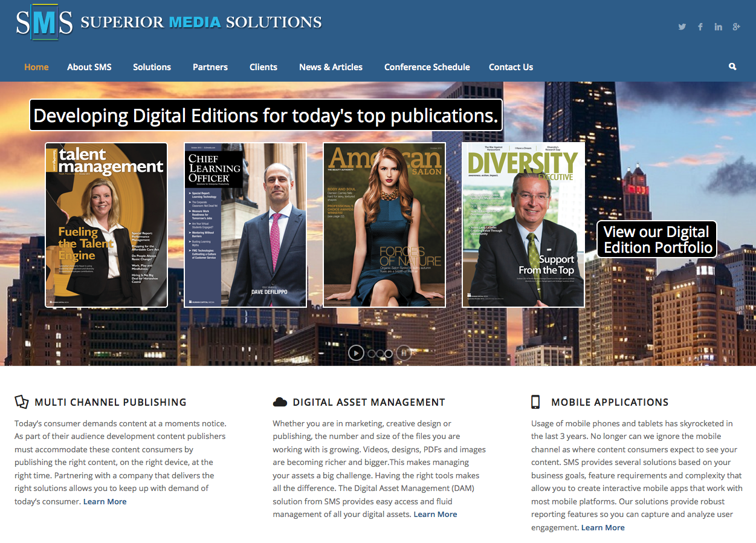This screenshot has height=543, width=756.
Task: Go to the Home menu item
Action: [x=36, y=67]
